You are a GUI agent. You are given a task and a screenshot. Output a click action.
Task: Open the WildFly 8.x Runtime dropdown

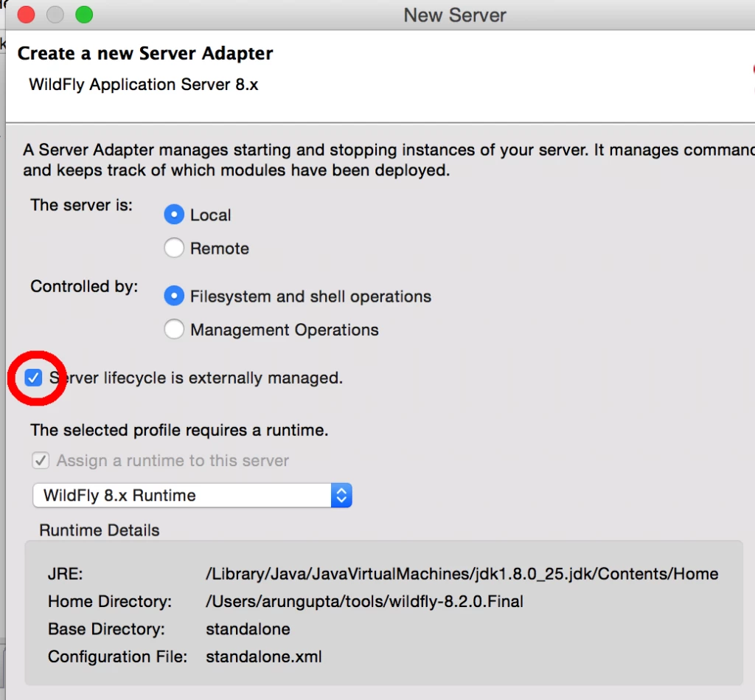click(x=192, y=495)
